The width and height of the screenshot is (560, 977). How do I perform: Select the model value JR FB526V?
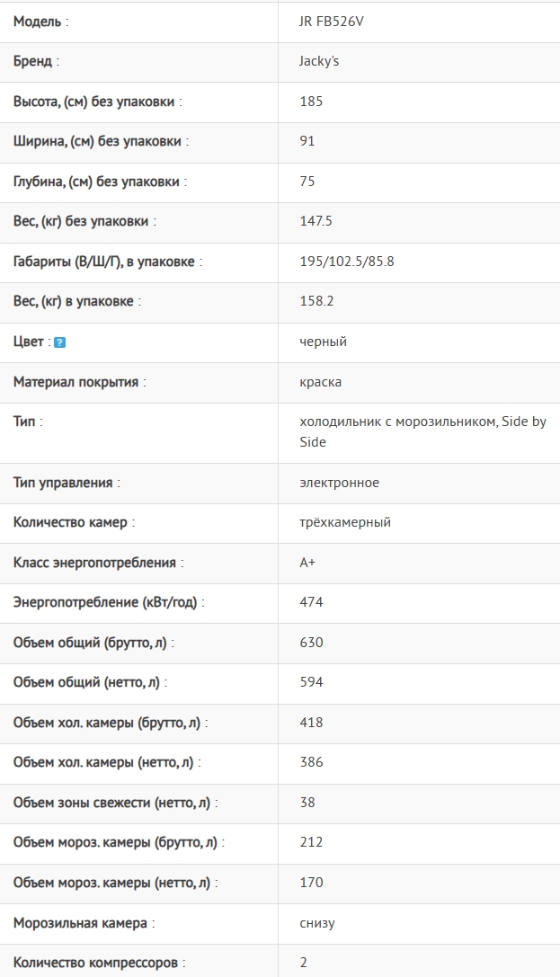(x=332, y=22)
